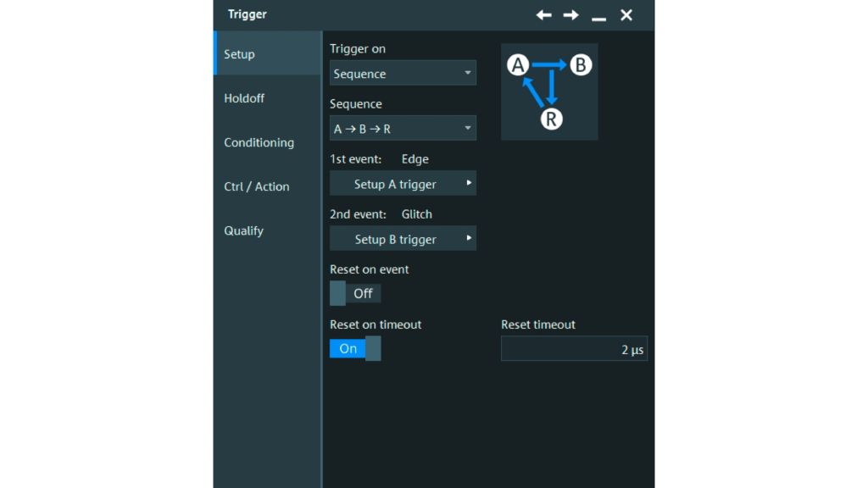Select the R reset node in the diagram

click(549, 119)
